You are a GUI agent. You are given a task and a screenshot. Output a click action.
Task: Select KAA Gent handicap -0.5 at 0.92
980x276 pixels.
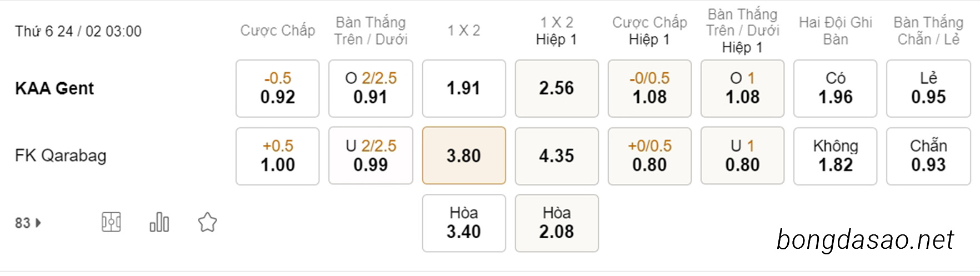(x=277, y=88)
